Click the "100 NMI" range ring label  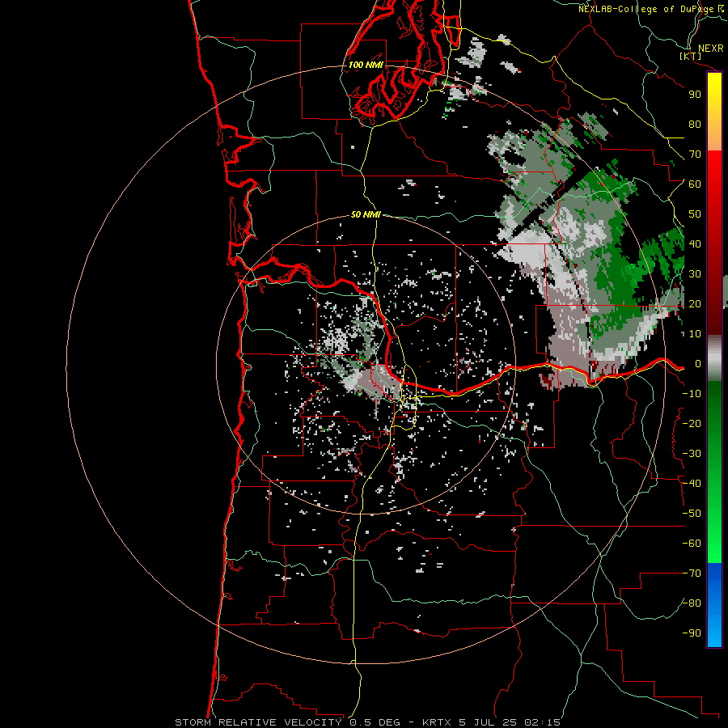click(366, 65)
